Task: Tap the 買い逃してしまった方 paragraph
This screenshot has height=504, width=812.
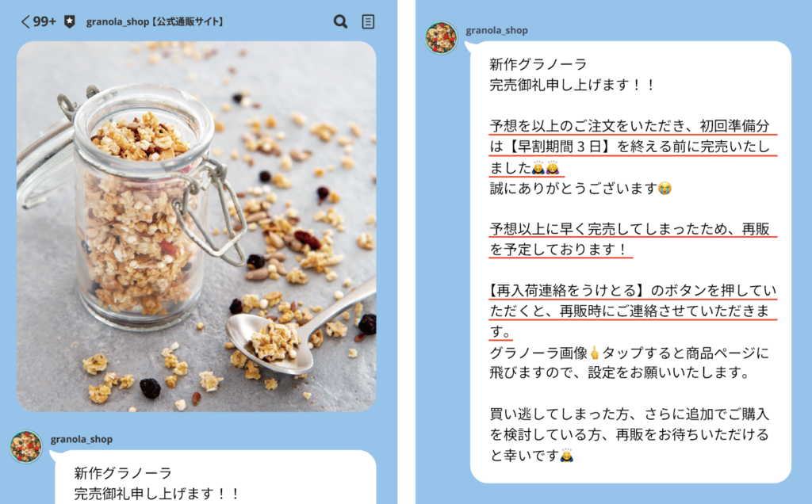Action: pyautogui.click(x=629, y=435)
